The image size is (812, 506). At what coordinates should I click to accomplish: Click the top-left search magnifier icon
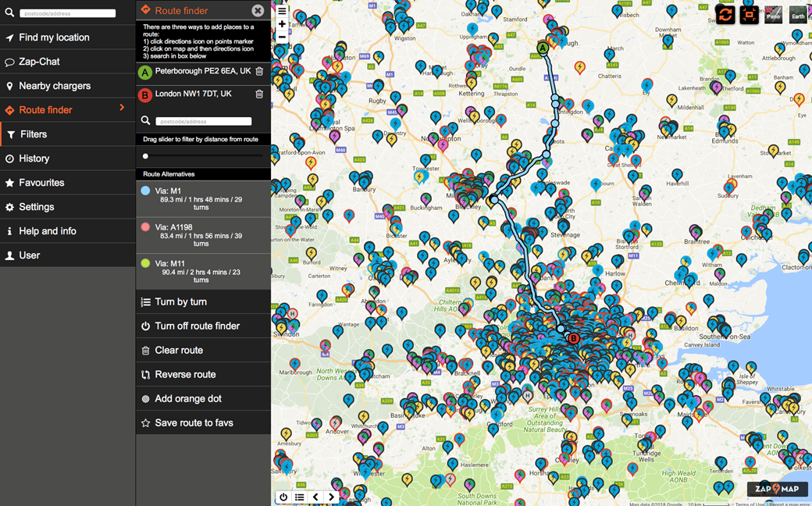(9, 12)
